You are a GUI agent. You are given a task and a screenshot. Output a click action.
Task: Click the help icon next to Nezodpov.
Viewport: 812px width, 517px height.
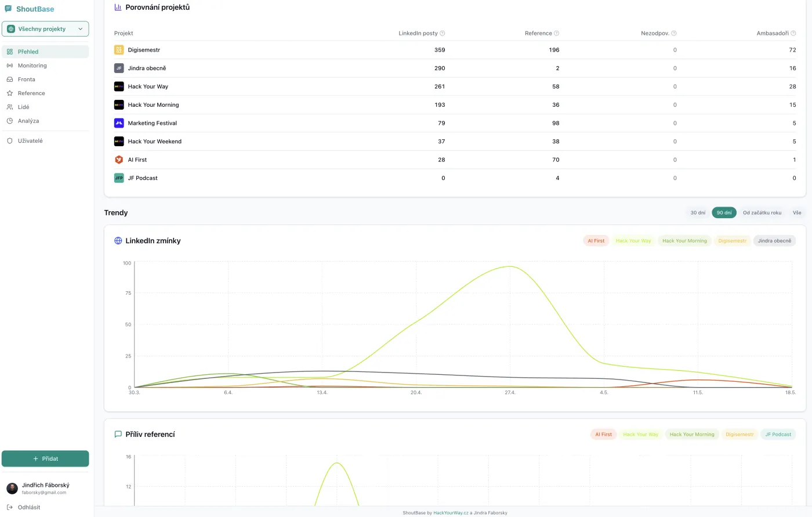tap(674, 33)
